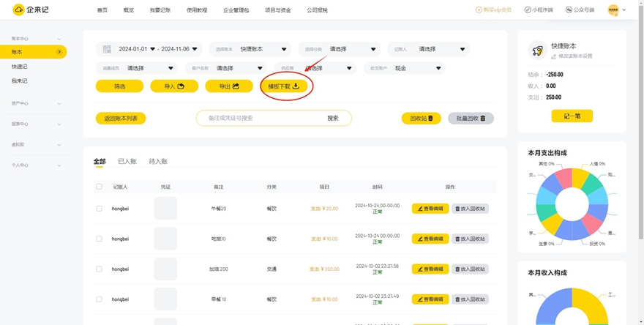644x325 pixels.
Task: Open 企业管理包 in top navigation
Action: coord(236,10)
